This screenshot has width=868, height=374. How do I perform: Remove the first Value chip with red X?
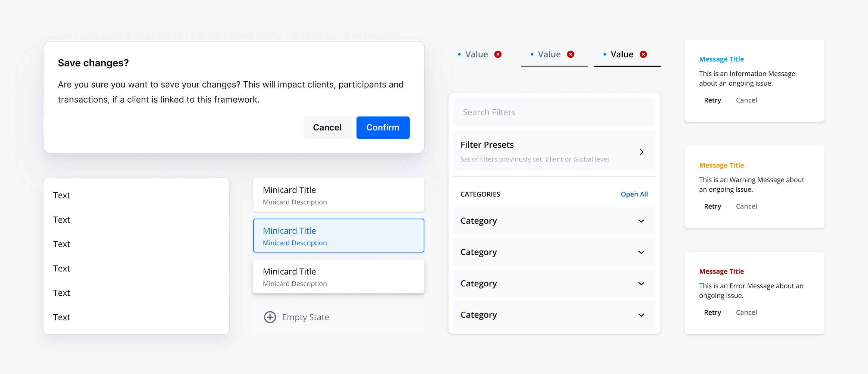(498, 54)
